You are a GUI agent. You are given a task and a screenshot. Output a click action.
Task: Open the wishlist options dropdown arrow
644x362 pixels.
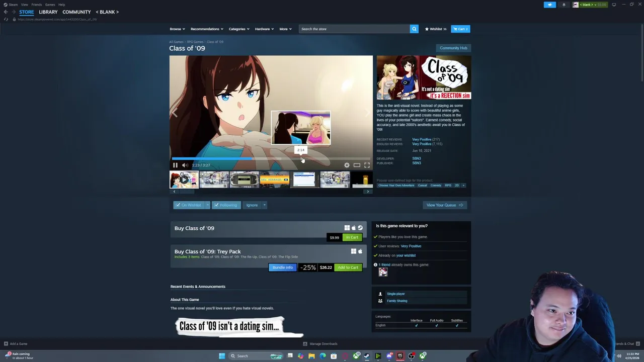(207, 205)
